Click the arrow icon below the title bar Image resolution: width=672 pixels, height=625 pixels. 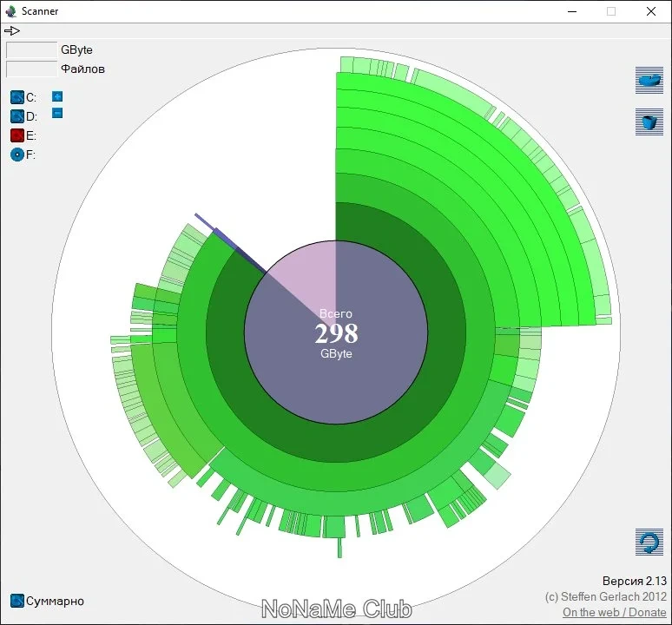coord(12,30)
